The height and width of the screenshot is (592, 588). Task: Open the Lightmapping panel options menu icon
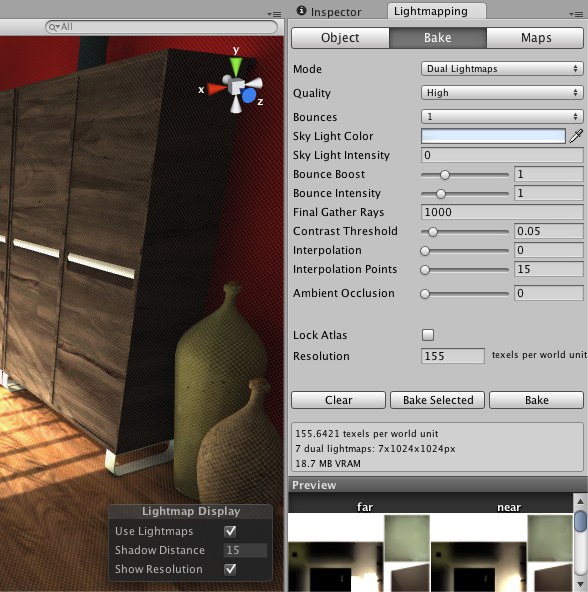pos(576,14)
